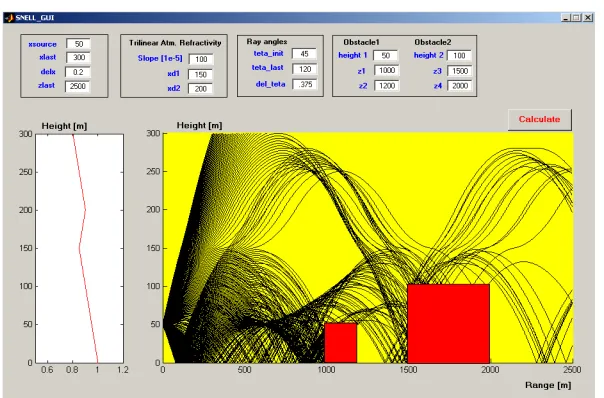Click the Trilinear Atm. Refractivity label
604x398 pixels.
pyautogui.click(x=175, y=43)
